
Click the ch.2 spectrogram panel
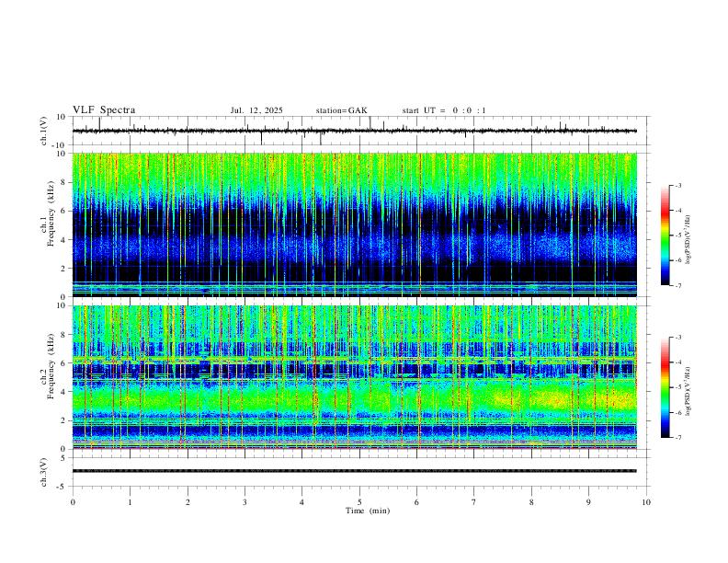354,377
